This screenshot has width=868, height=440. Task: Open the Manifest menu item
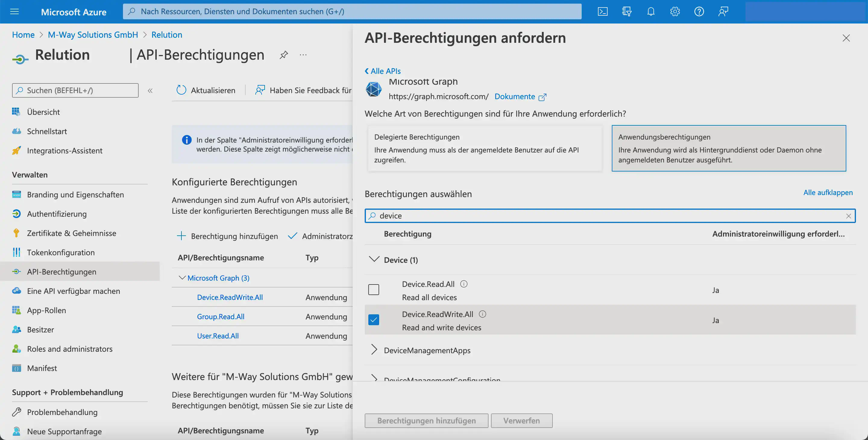42,368
